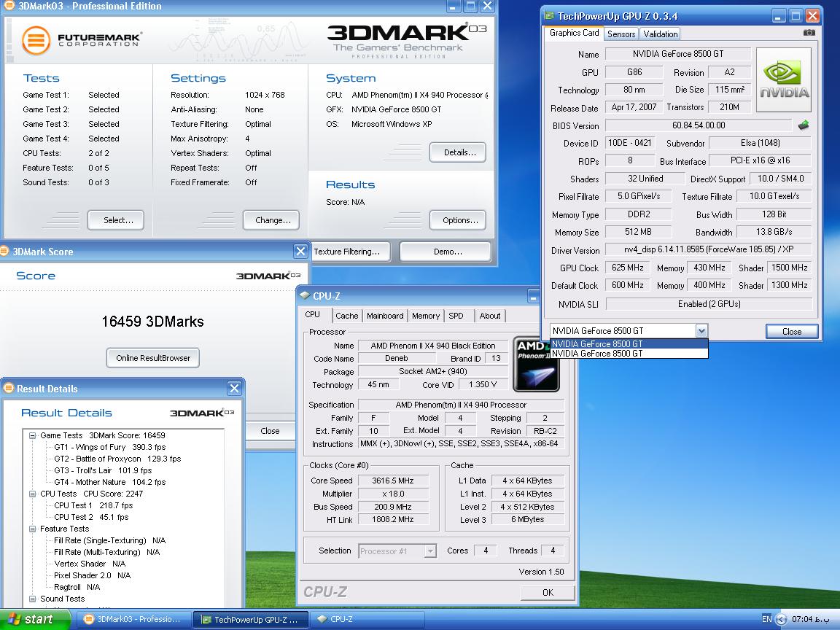
Task: Select GT4 - Mother Nature result row
Action: [x=110, y=482]
